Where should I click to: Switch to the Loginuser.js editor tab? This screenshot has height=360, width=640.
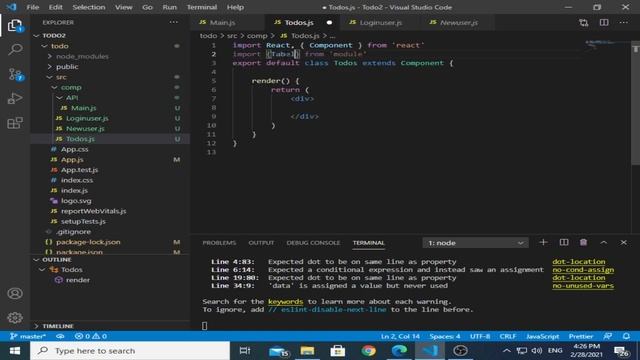(380, 22)
